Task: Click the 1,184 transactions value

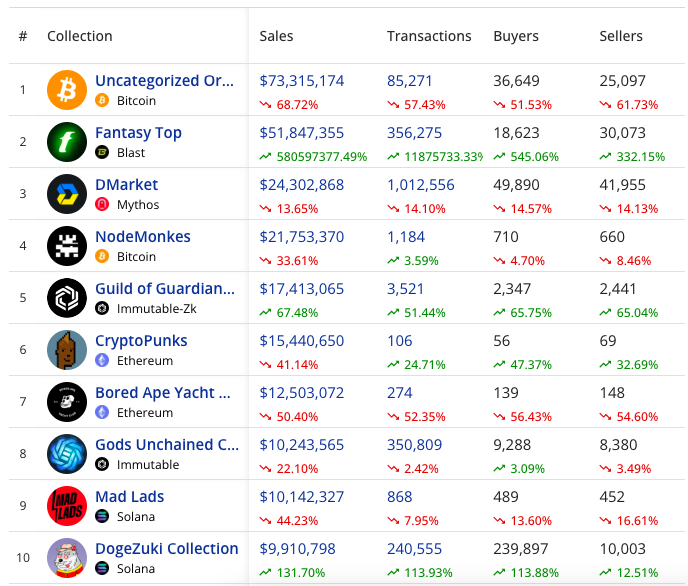Action: tap(406, 237)
